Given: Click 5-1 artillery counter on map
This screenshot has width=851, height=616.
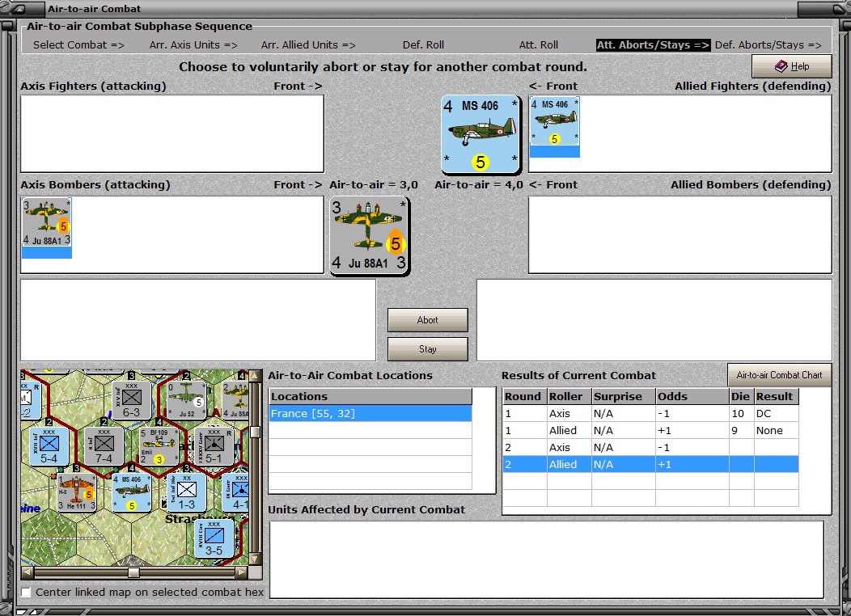Looking at the screenshot, I should [x=214, y=446].
